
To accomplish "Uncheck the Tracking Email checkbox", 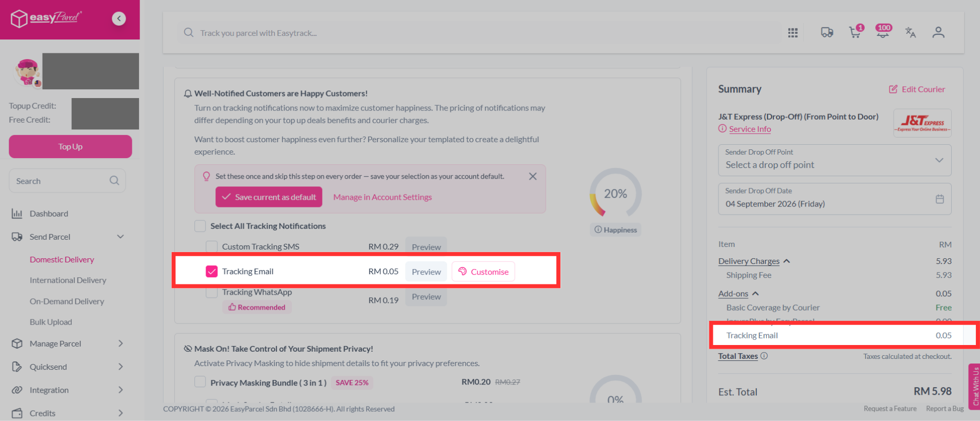I will [211, 271].
